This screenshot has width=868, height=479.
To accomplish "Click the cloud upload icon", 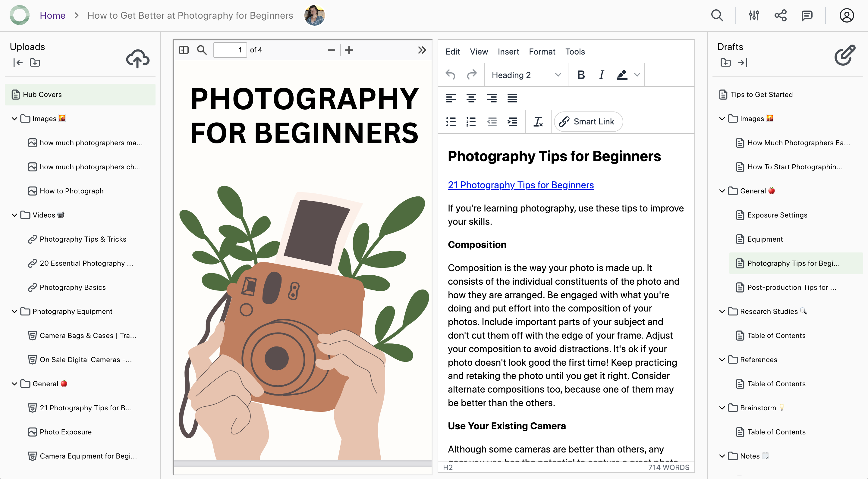I will tap(137, 59).
